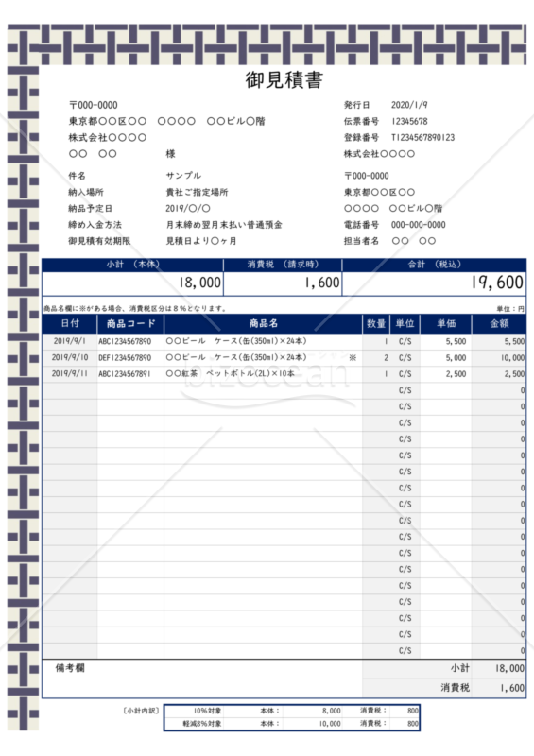534x756 pixels.
Task: Click the ※ reduced tax mark
Action: (x=353, y=358)
